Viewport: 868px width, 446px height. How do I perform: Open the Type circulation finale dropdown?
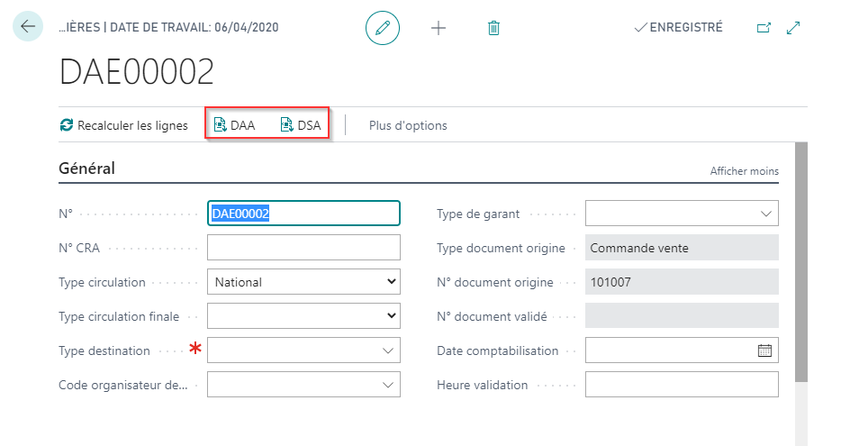point(303,315)
